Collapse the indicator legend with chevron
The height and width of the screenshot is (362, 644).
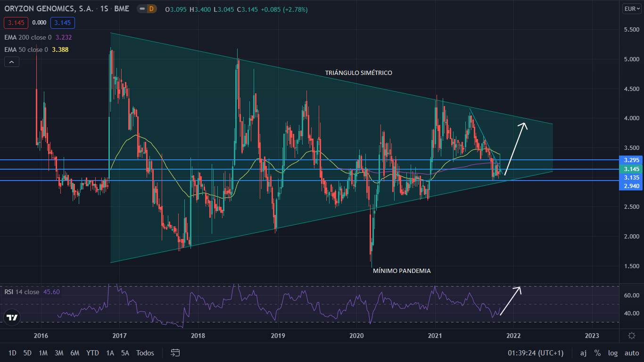tap(12, 62)
